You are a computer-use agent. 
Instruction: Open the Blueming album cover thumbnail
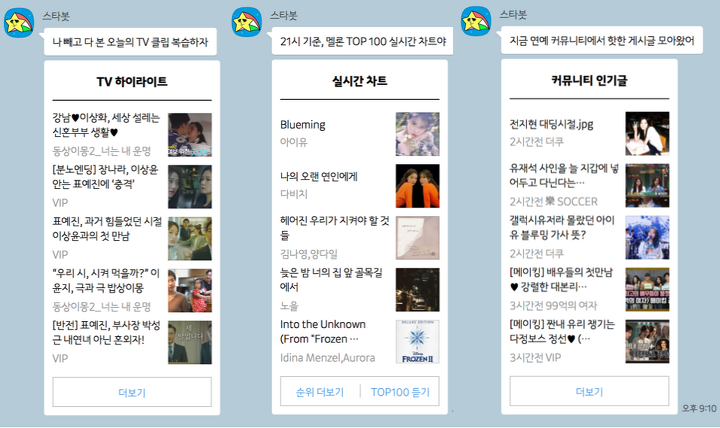coord(417,134)
